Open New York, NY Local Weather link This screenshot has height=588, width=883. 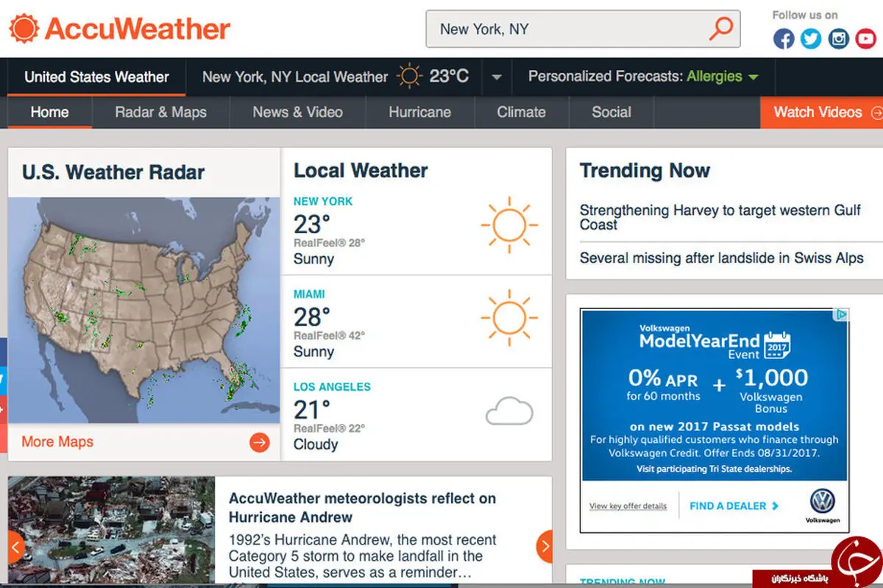[295, 77]
